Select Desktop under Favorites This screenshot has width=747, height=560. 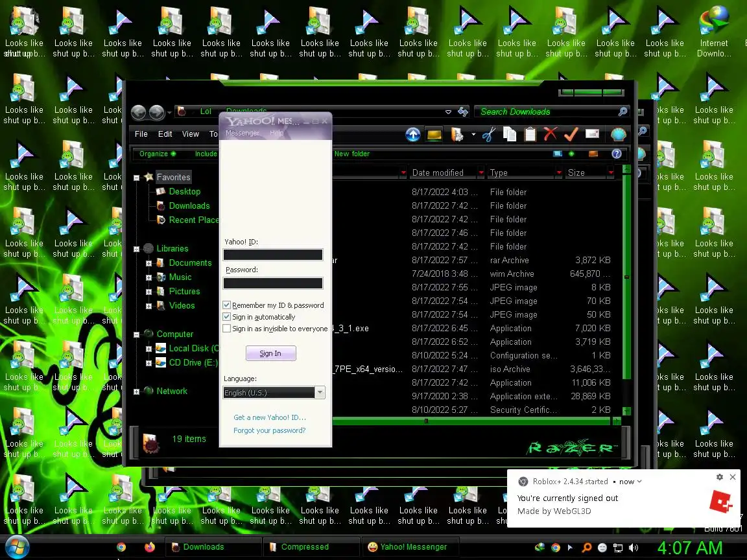tap(185, 191)
